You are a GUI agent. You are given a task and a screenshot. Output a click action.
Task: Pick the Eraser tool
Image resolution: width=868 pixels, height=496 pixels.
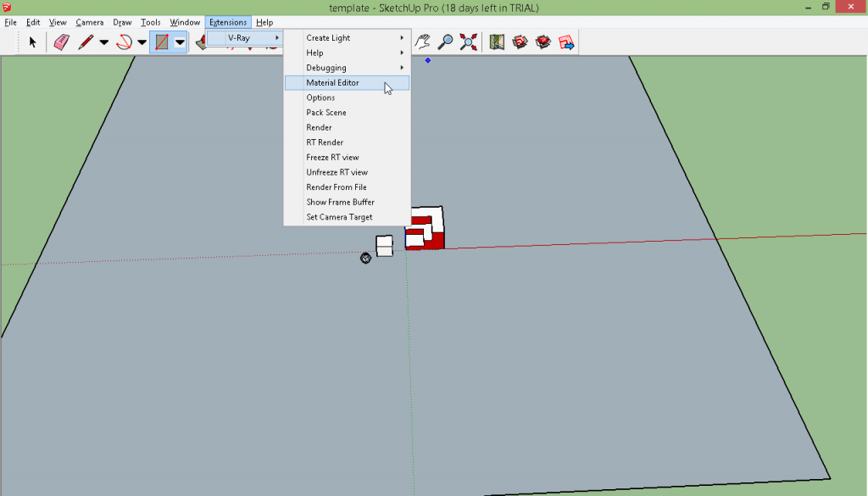click(x=61, y=42)
